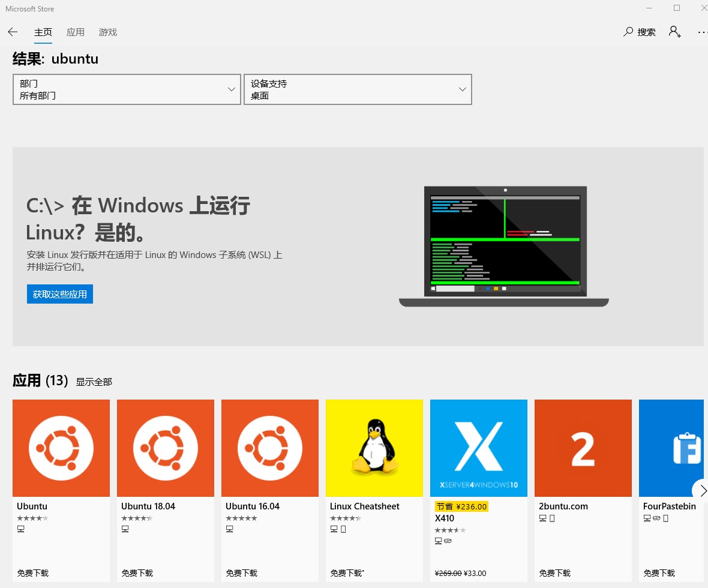Open the more options ellipsis menu

pyautogui.click(x=702, y=32)
